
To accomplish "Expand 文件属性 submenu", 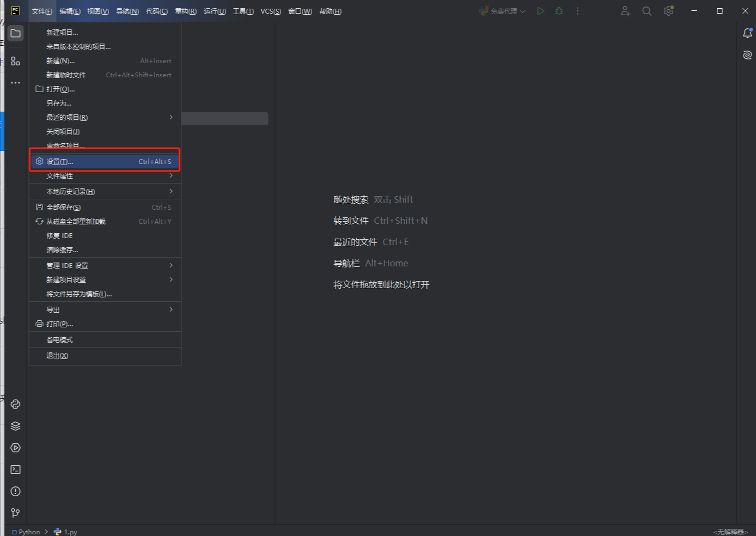I will [x=105, y=175].
